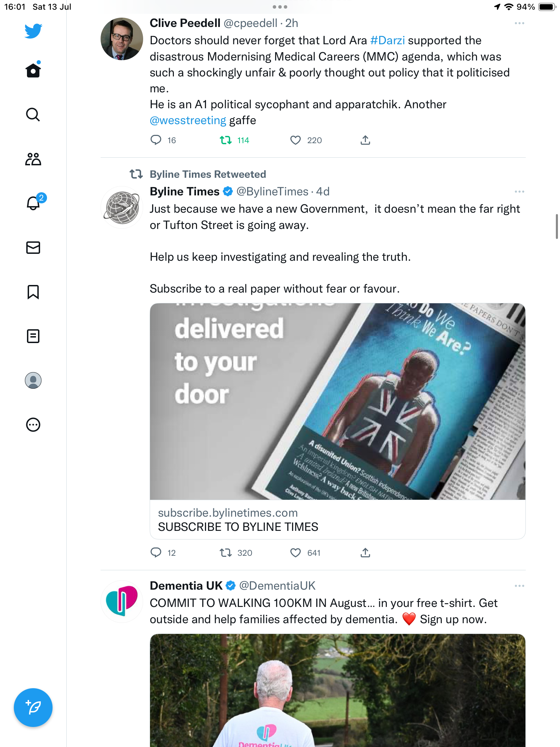Tap the compose new tweet button
Image resolution: width=560 pixels, height=747 pixels.
(33, 708)
